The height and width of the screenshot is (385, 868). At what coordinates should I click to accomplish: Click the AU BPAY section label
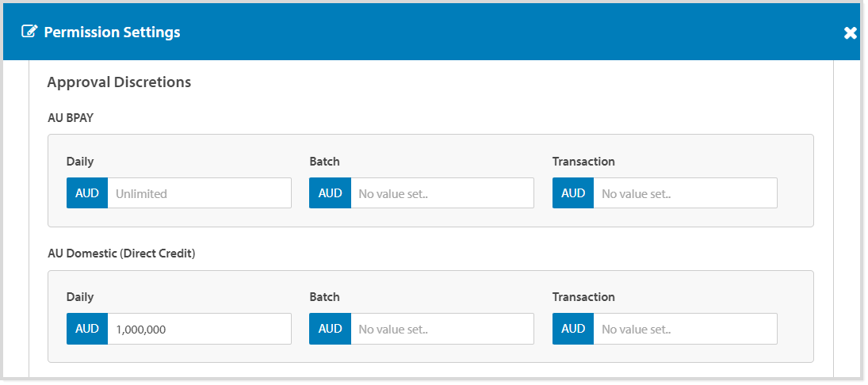tap(71, 118)
